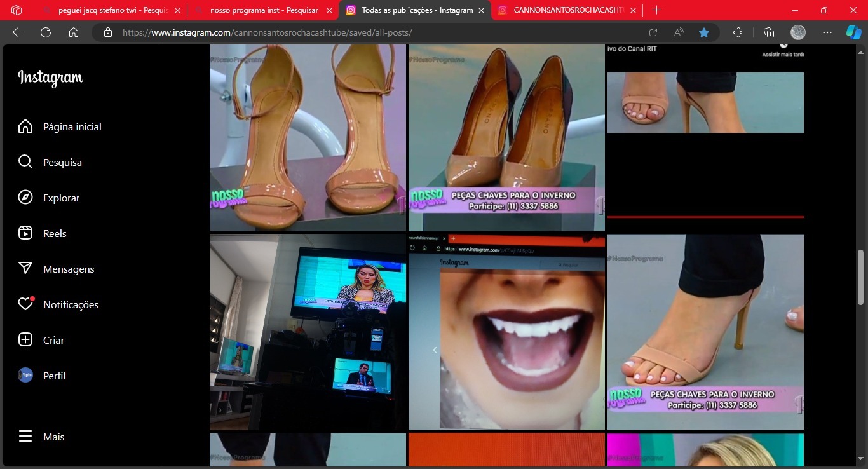Open browser Extensions puzzle icon
Viewport: 868px width, 469px height.
738,32
